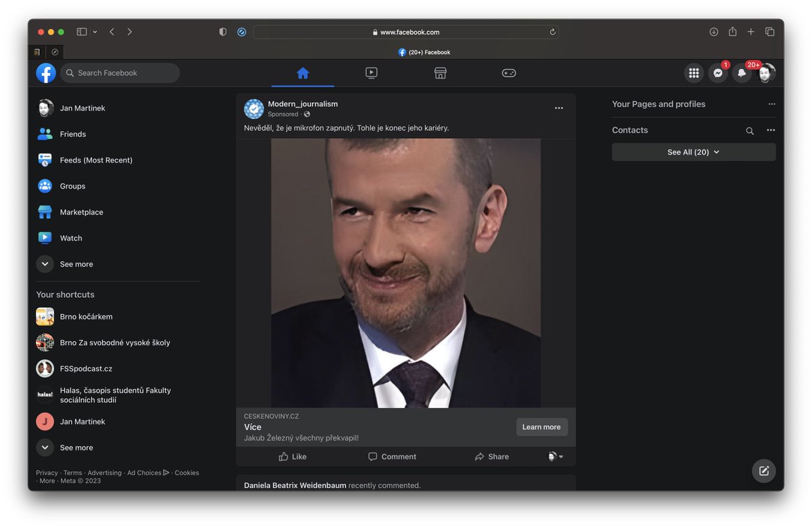Go forward in Safari
Viewport: 812px width, 528px height.
[129, 32]
